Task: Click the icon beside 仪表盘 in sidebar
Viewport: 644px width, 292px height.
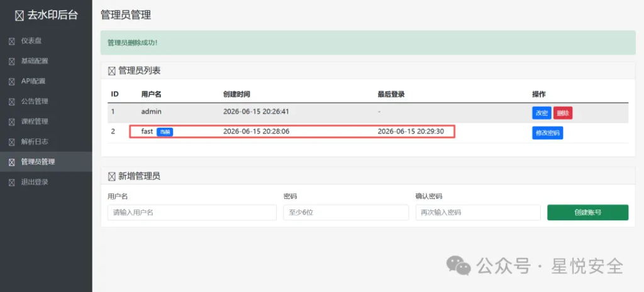Action: pyautogui.click(x=12, y=41)
